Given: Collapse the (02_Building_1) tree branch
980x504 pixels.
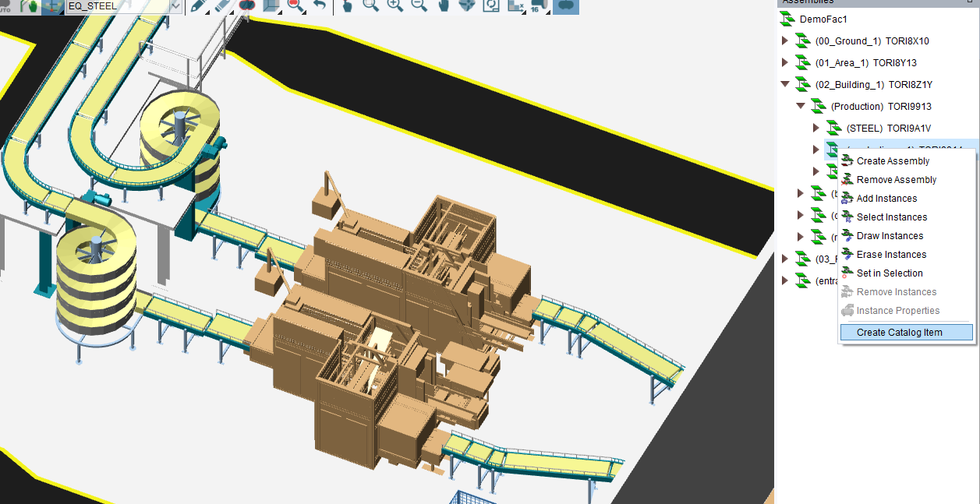Looking at the screenshot, I should click(x=785, y=84).
